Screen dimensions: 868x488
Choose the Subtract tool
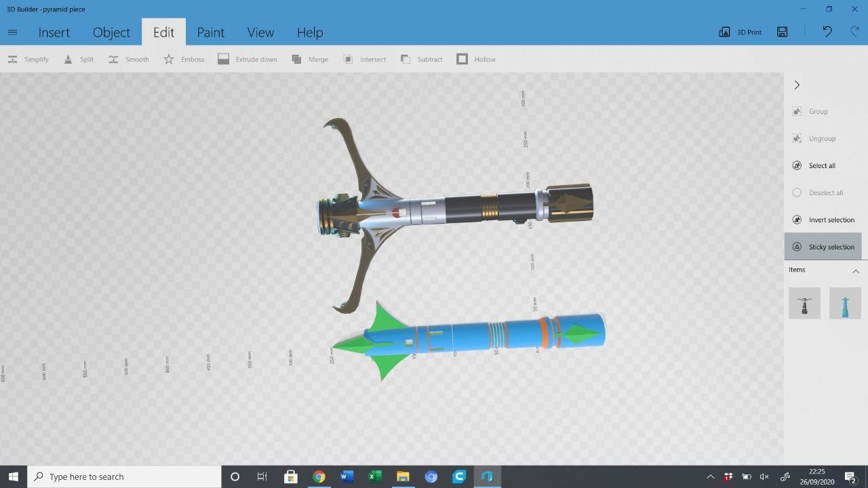(421, 59)
